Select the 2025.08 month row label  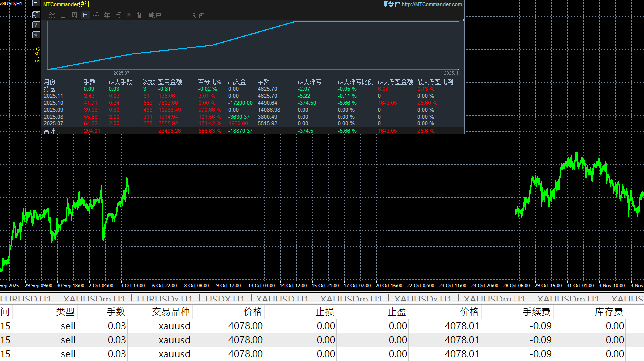[x=53, y=117]
